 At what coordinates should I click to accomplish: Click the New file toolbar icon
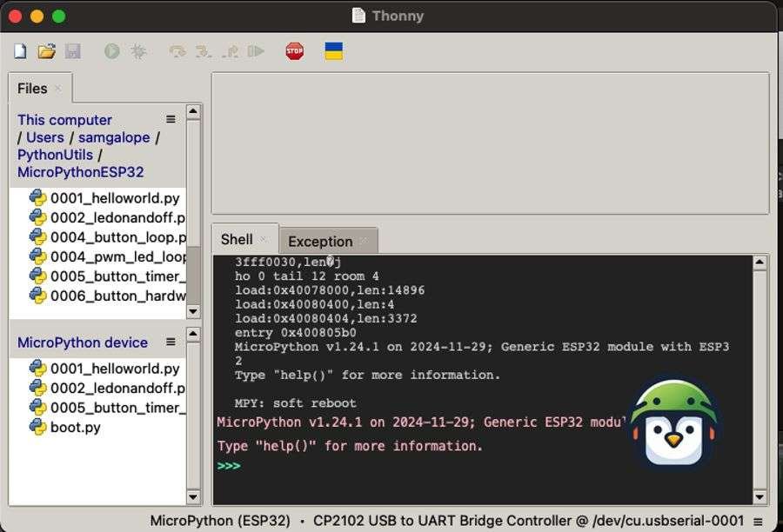pos(21,51)
